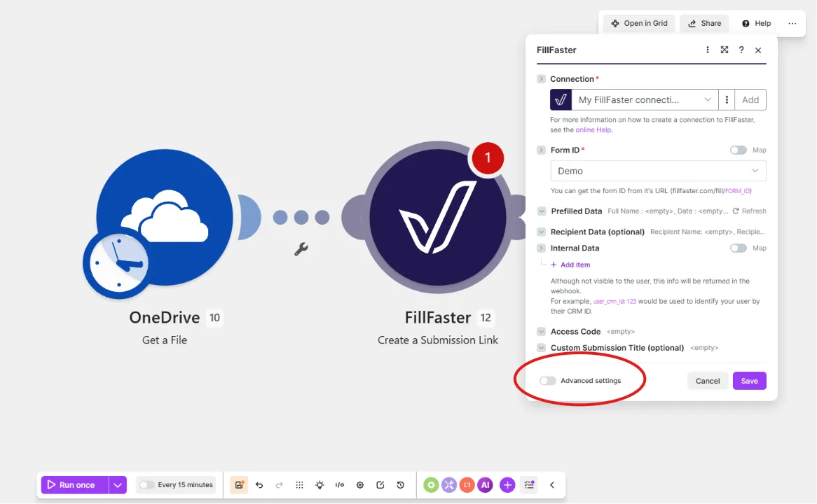817x504 pixels.
Task: Expand the Prefilled Data section
Action: (542, 211)
